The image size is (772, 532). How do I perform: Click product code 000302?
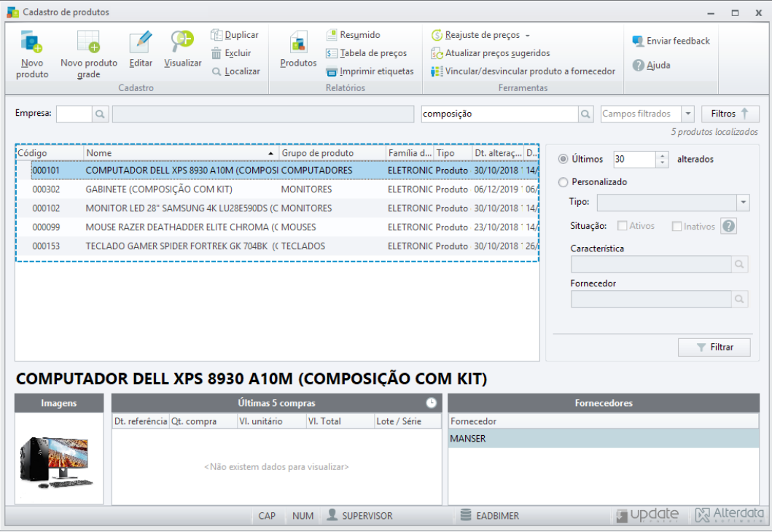[x=46, y=189]
